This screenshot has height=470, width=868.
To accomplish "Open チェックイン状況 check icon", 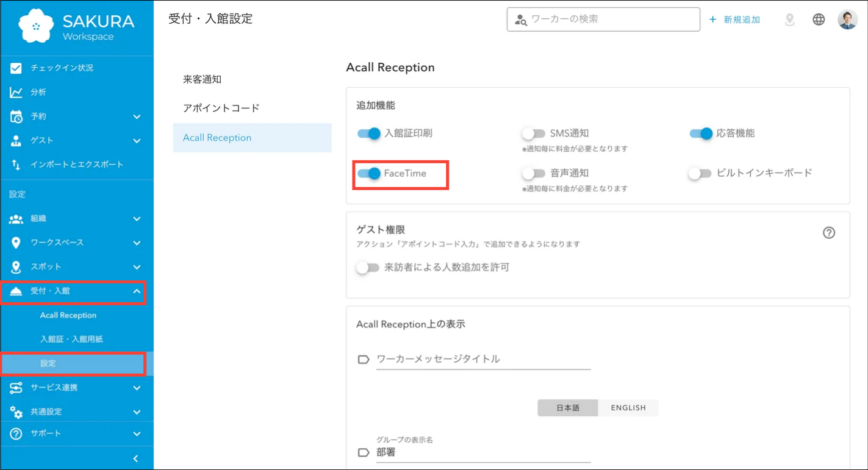I will coord(16,68).
